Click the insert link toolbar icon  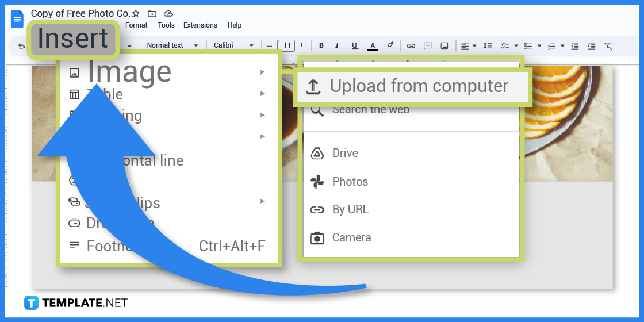411,46
